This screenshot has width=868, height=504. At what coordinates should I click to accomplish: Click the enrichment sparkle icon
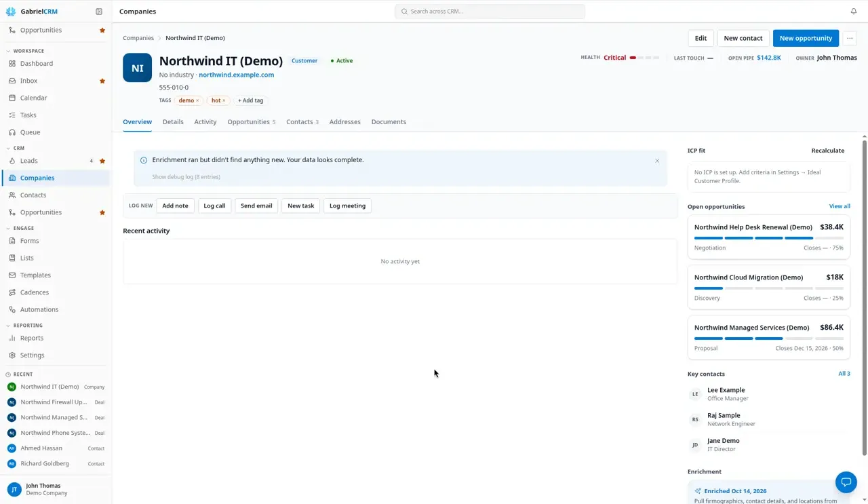[698, 491]
